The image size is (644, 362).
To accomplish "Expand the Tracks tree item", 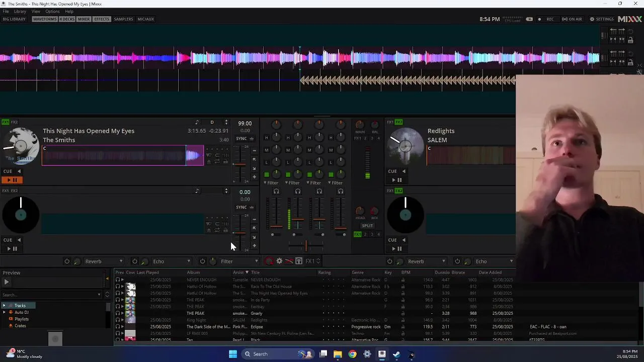I will coord(4,306).
